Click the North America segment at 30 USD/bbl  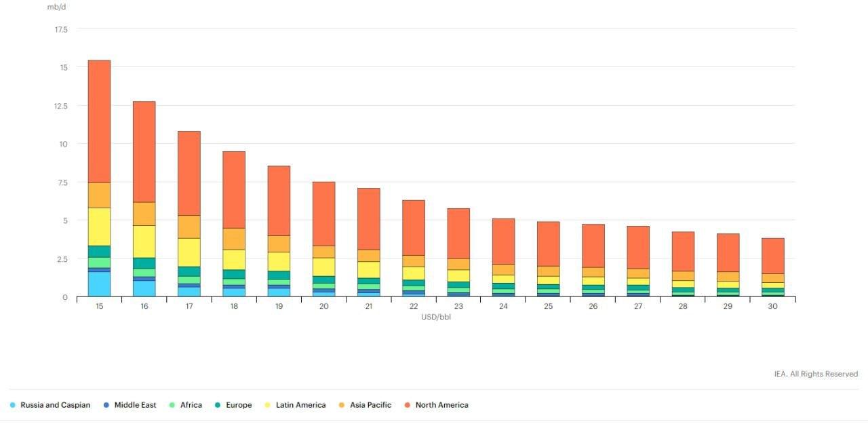click(772, 256)
